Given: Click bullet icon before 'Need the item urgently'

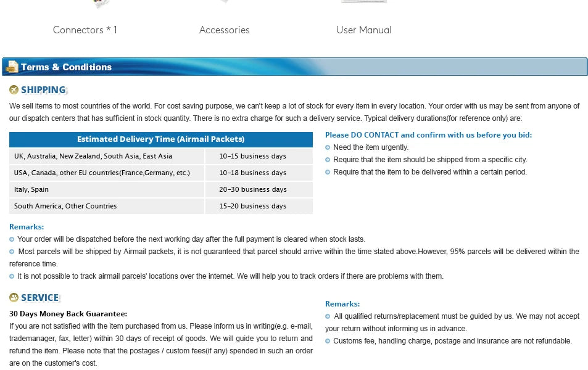Looking at the screenshot, I should [328, 147].
